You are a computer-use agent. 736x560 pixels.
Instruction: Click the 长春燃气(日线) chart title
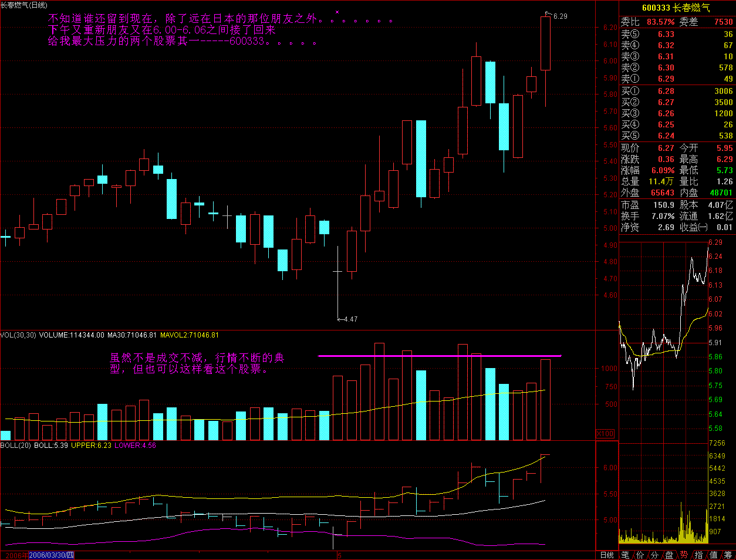pyautogui.click(x=24, y=5)
